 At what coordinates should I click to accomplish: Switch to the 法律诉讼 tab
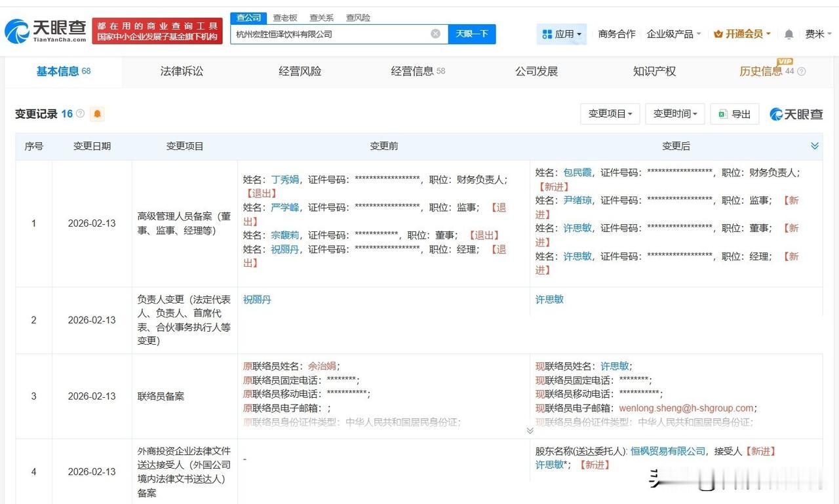click(180, 71)
